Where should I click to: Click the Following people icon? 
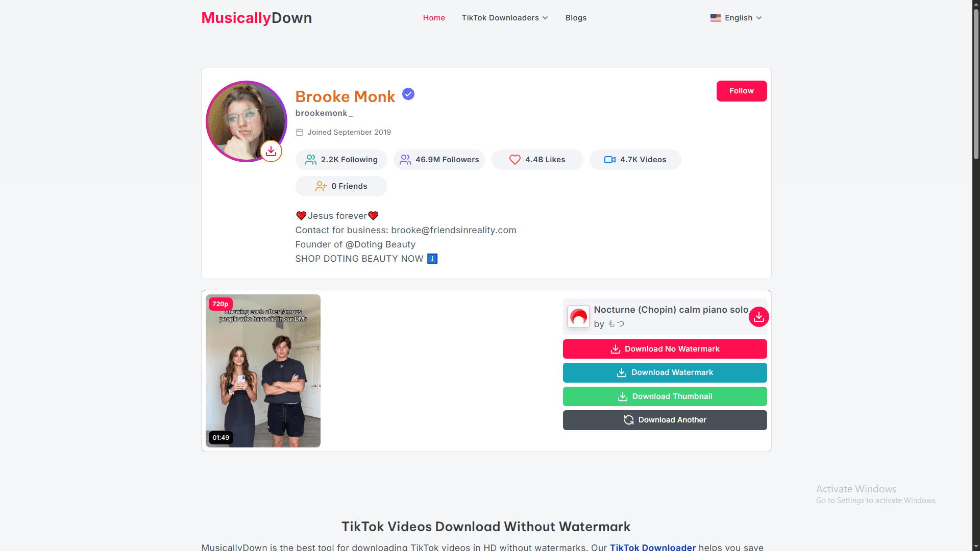pyautogui.click(x=310, y=160)
